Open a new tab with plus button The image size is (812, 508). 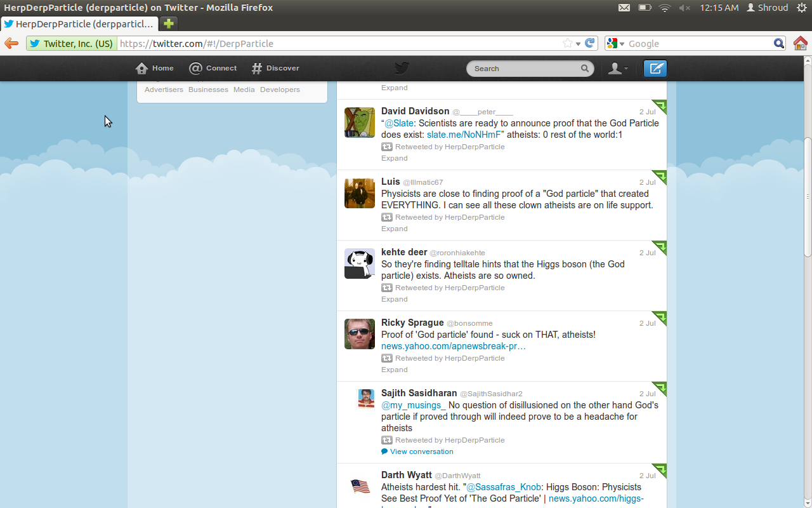168,23
